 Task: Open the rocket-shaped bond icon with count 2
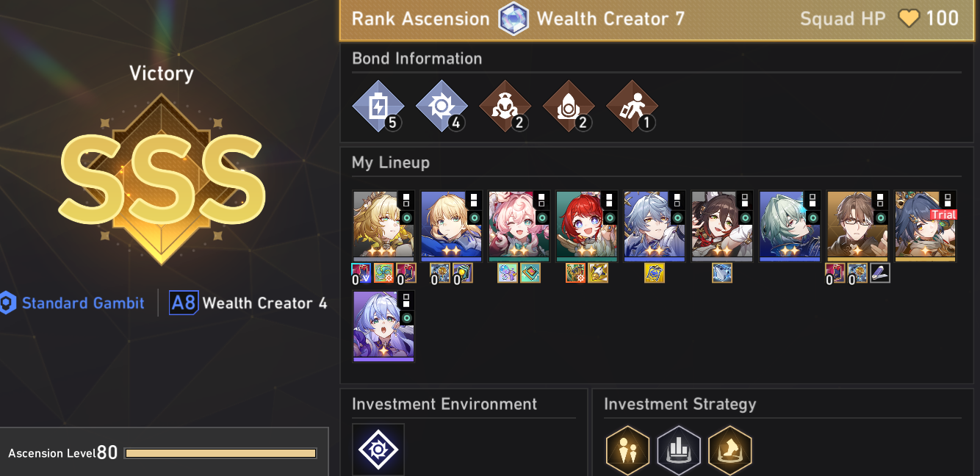[568, 106]
